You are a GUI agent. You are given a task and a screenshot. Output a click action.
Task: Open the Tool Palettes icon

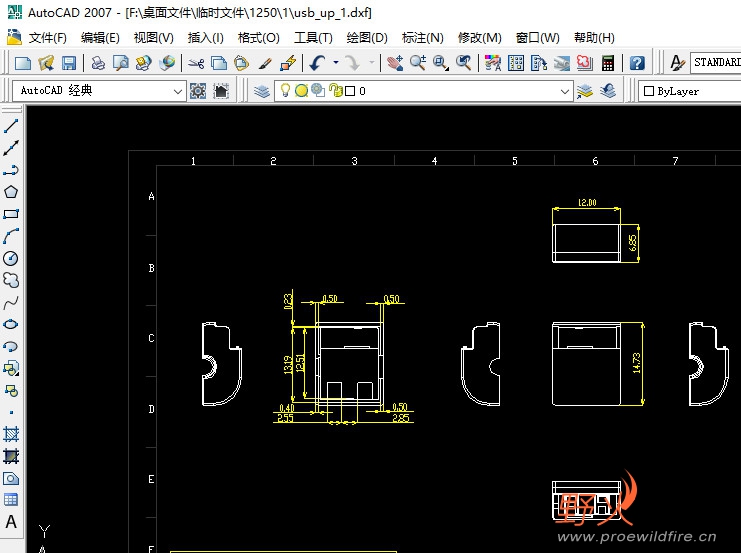tap(539, 62)
